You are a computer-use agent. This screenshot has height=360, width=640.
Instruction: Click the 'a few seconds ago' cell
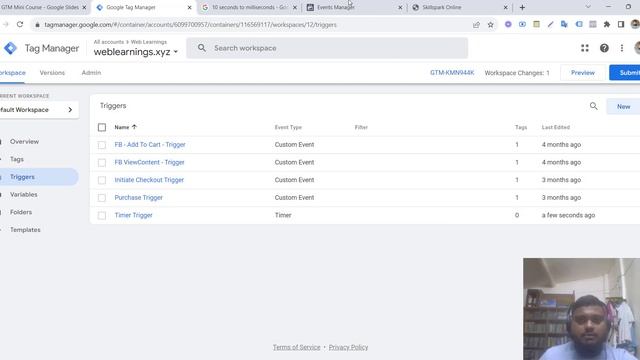(x=568, y=215)
